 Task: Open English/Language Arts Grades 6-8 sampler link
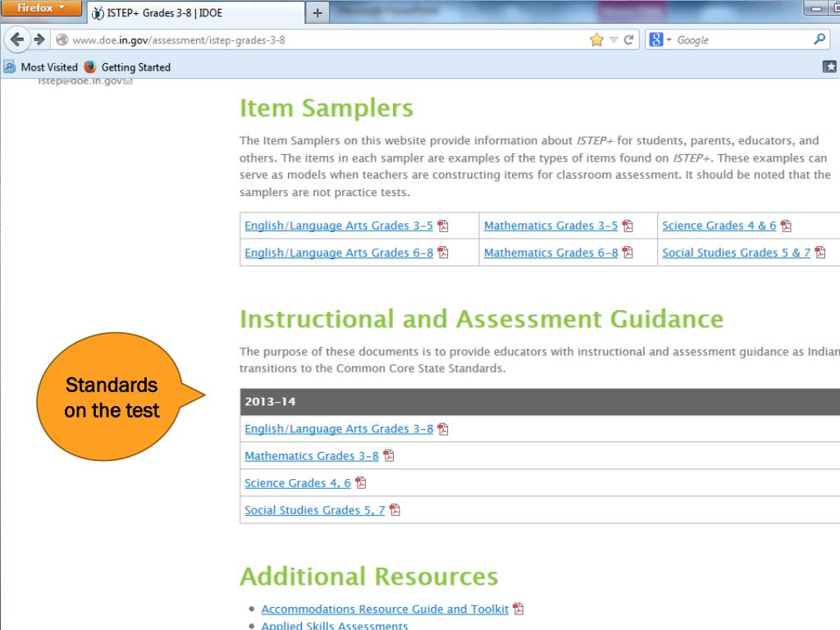pos(339,253)
